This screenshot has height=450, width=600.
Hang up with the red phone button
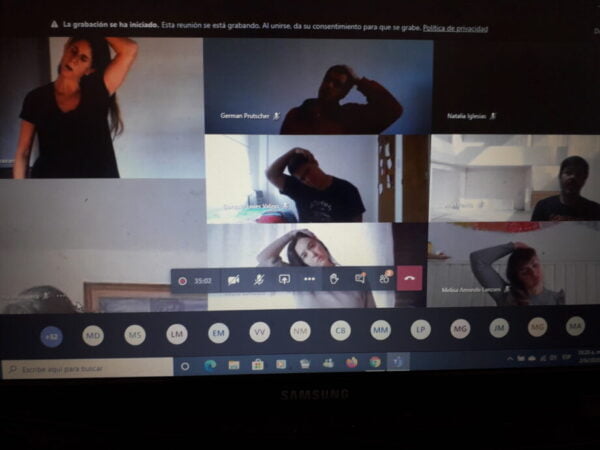(x=410, y=278)
